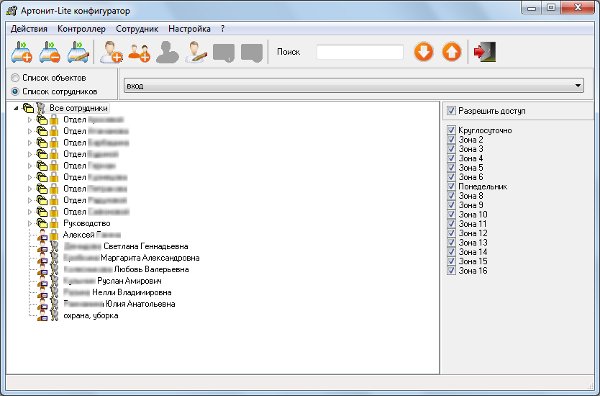Click the exit door icon with red arrow
Viewport: 600px width, 396px height.
coord(485,52)
